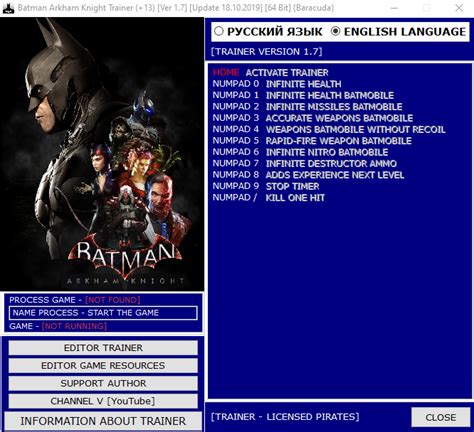
Task: Minimize the trainer window
Action: click(x=394, y=8)
